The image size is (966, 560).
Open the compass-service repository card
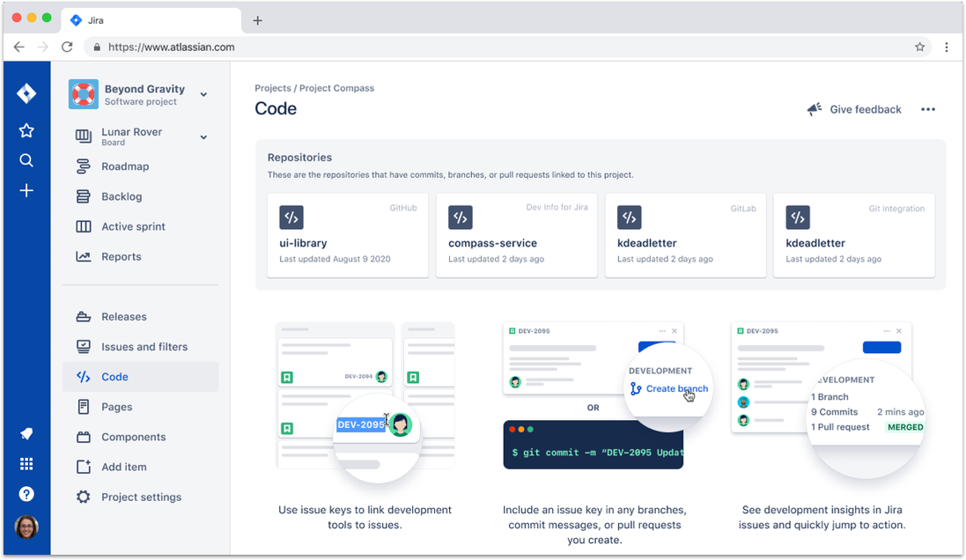[x=516, y=235]
